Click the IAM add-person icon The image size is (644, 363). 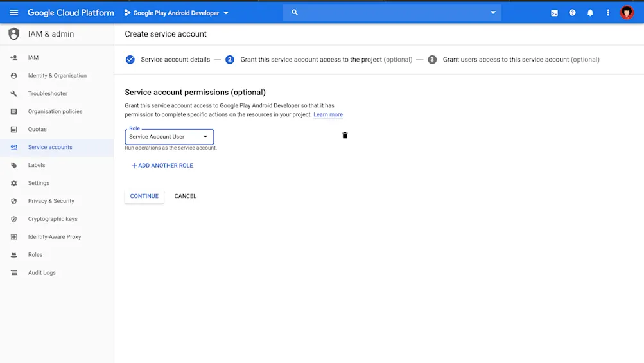tap(14, 58)
